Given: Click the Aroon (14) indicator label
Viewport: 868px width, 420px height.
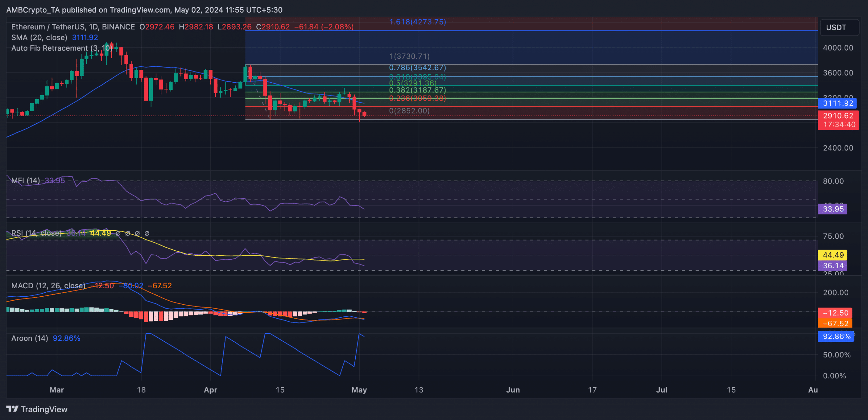Looking at the screenshot, I should click(29, 338).
